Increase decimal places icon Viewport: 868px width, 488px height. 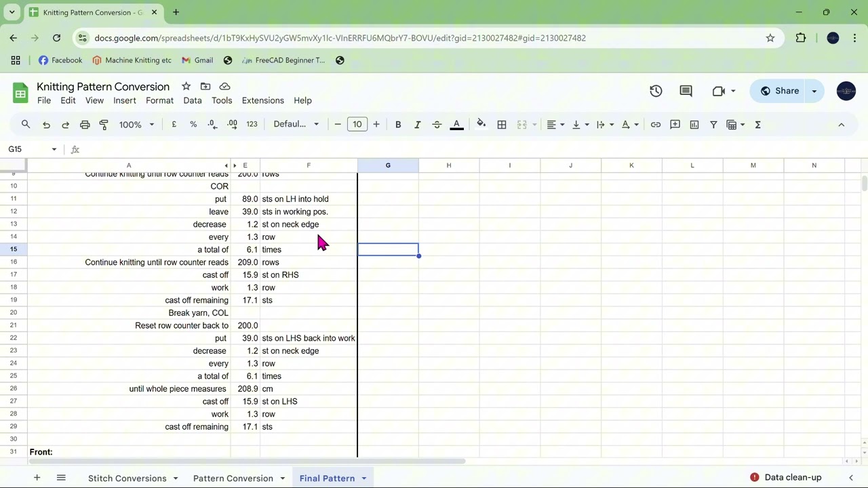click(x=232, y=125)
